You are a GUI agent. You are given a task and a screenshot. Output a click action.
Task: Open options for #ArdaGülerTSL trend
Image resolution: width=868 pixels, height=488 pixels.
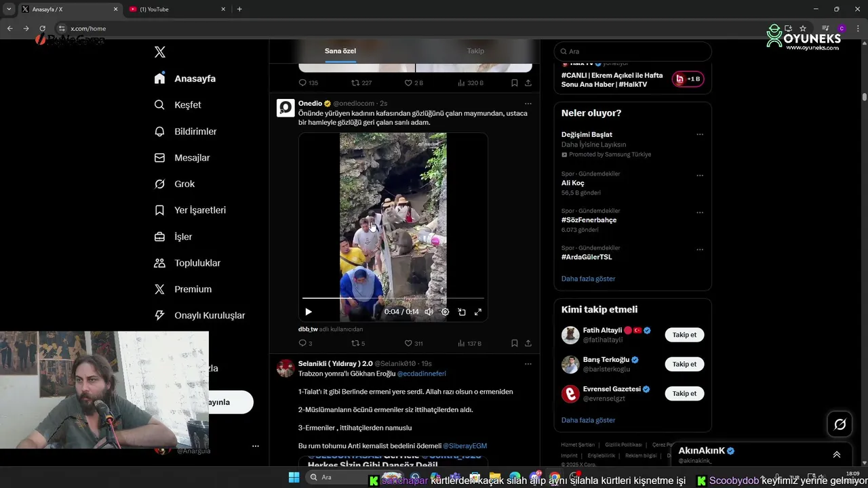(700, 250)
